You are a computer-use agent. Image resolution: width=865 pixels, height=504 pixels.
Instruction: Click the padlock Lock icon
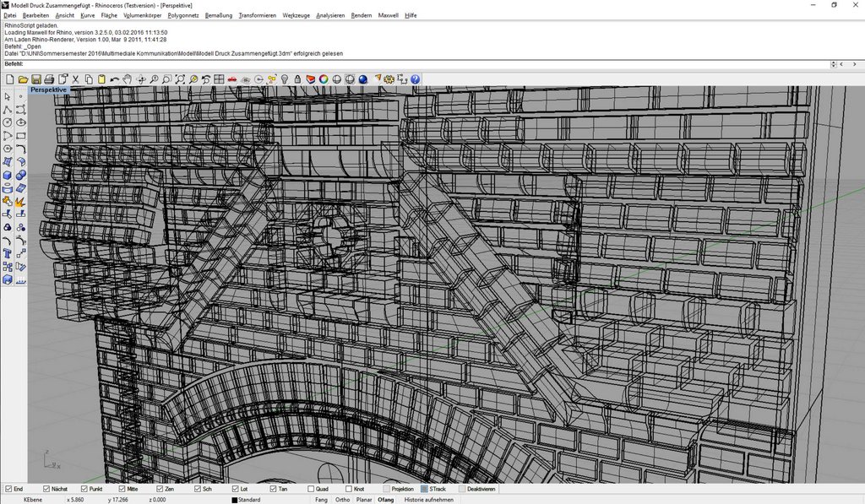(x=297, y=79)
